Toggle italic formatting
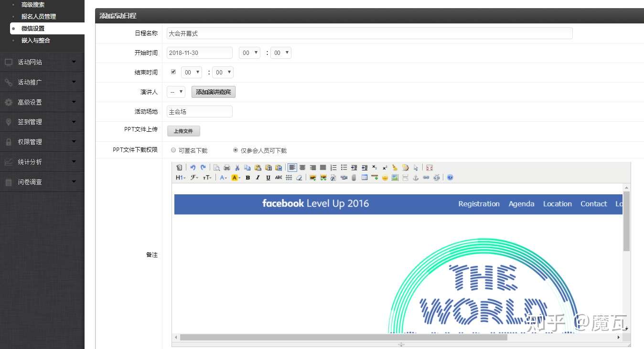 [258, 178]
